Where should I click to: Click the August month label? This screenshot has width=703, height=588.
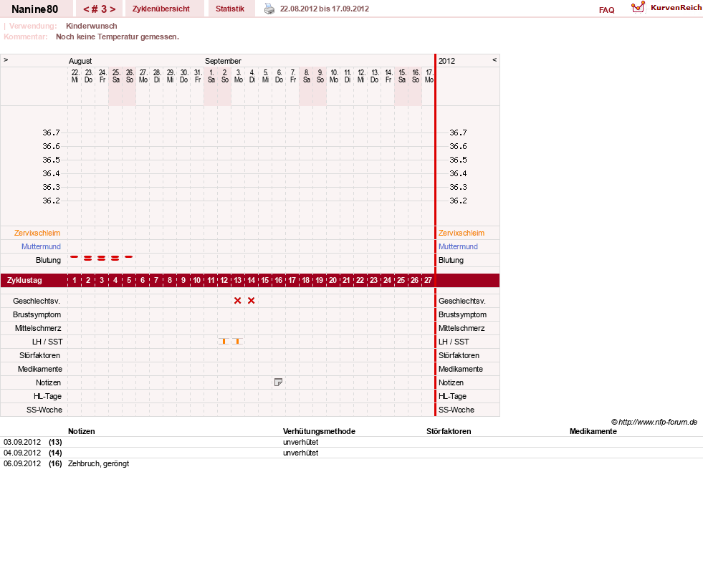tap(80, 61)
